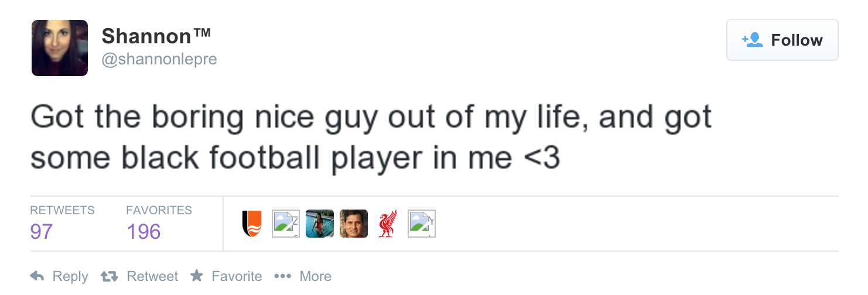This screenshot has width=868, height=295.
Task: Open the orange and black shield avatar
Action: tap(252, 224)
